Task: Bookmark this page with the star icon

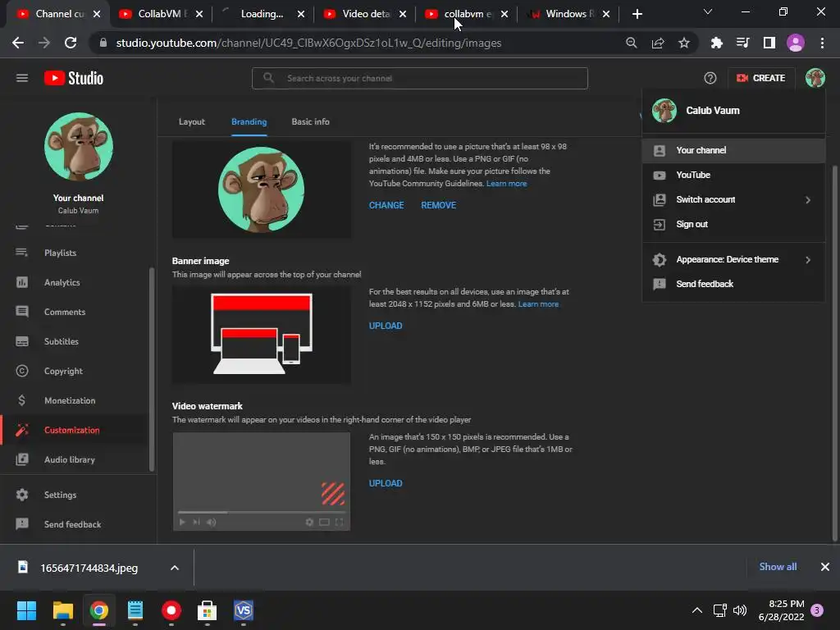Action: (684, 43)
